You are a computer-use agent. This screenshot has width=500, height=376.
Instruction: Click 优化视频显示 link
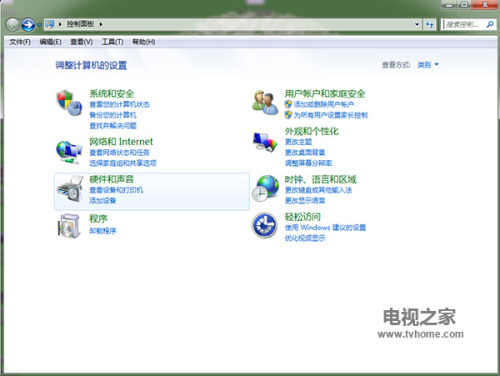tap(305, 238)
